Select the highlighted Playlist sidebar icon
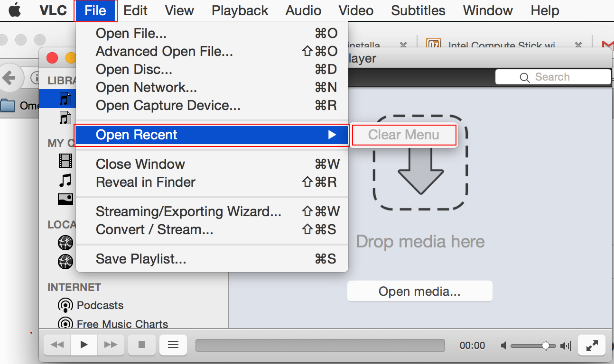 pos(65,98)
